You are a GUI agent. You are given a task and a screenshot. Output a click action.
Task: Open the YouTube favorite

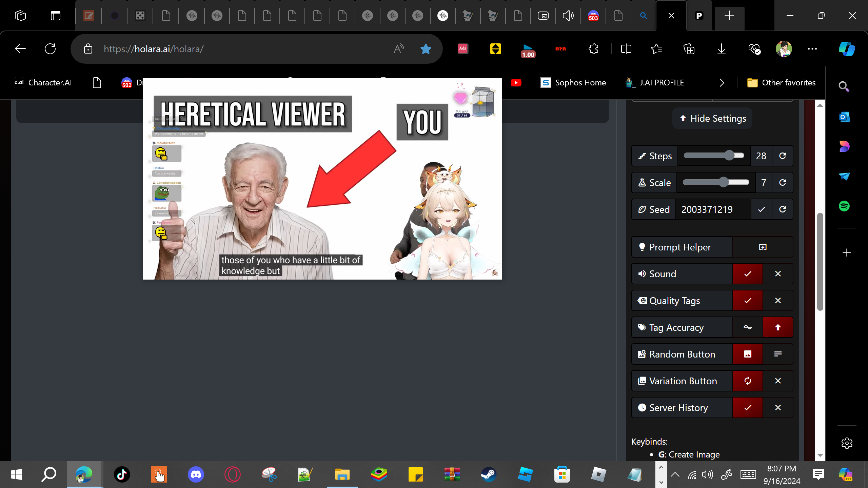516,83
